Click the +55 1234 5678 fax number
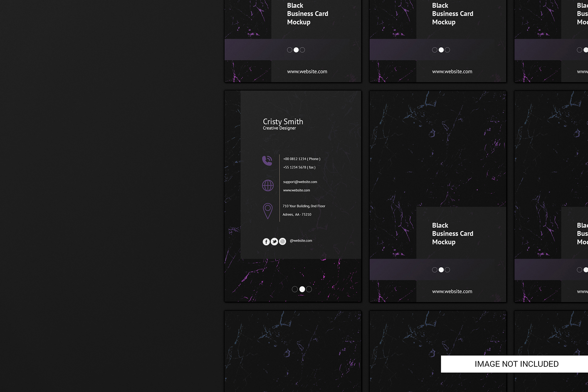The width and height of the screenshot is (588, 392). tap(299, 167)
